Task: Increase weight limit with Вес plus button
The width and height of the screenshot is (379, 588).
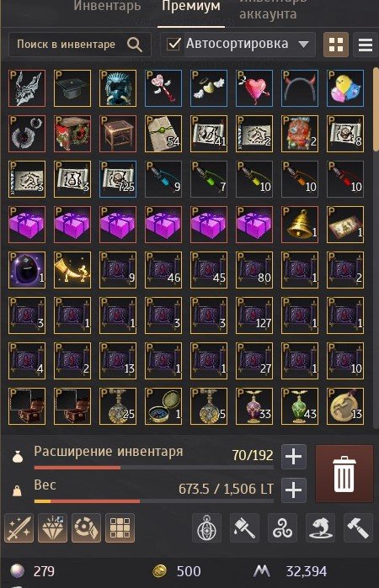Action: [294, 490]
